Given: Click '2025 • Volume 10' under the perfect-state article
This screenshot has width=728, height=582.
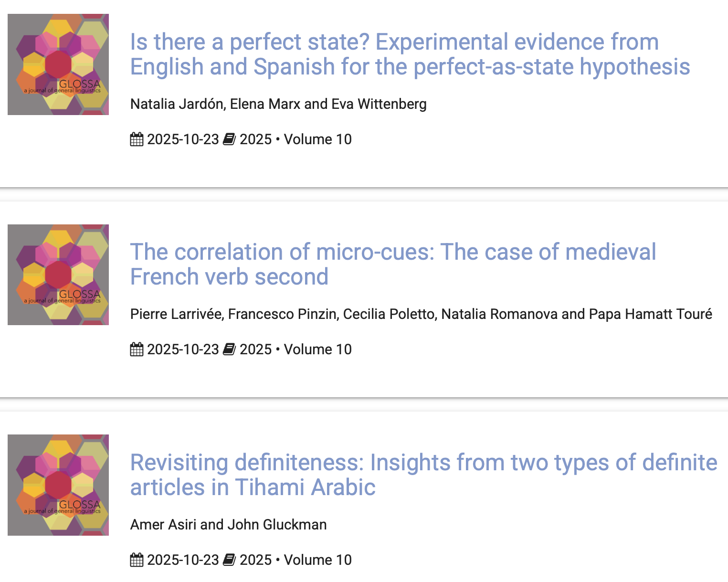Looking at the screenshot, I should [x=295, y=139].
